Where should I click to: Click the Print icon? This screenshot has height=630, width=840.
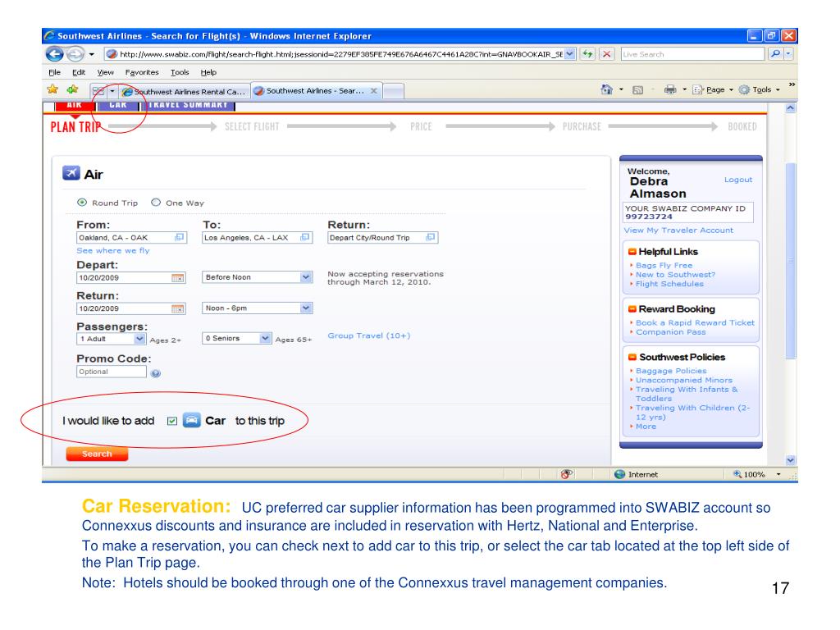pyautogui.click(x=669, y=89)
